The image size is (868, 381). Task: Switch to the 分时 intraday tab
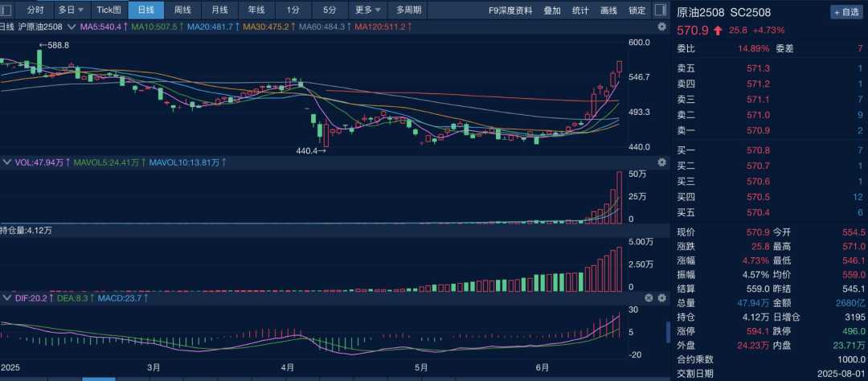pos(35,10)
